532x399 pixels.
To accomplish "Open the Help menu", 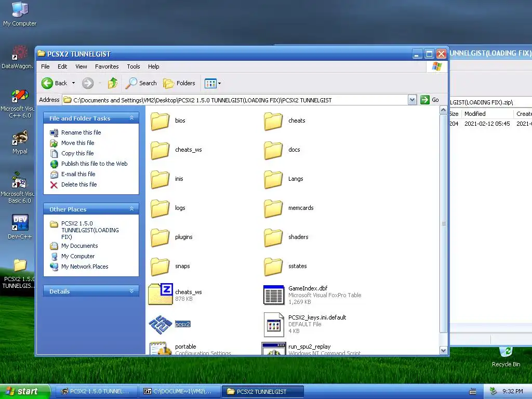I will (153, 66).
